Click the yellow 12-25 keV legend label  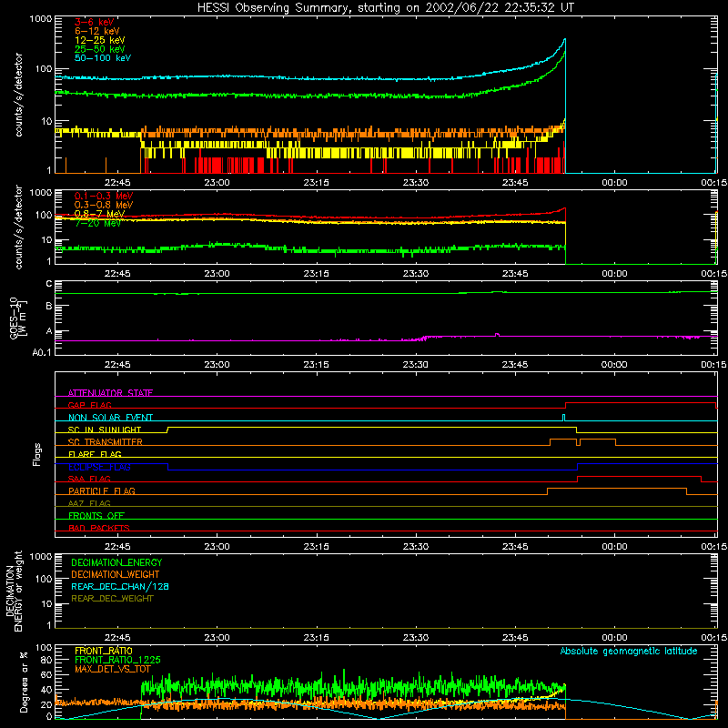coord(99,40)
